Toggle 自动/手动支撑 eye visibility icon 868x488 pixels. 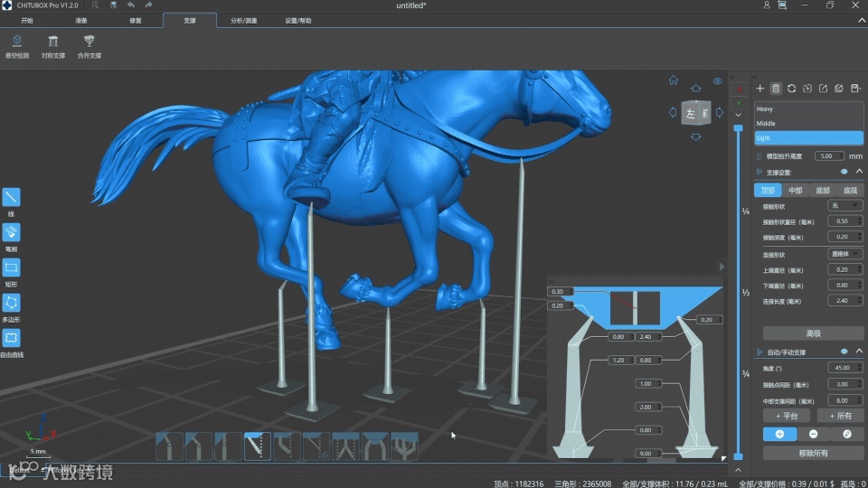tap(844, 352)
